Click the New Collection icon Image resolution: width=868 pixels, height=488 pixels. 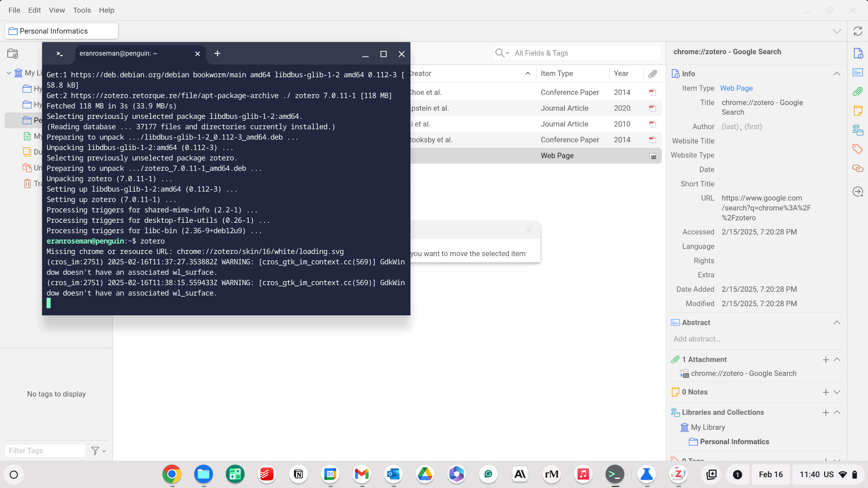[13, 54]
